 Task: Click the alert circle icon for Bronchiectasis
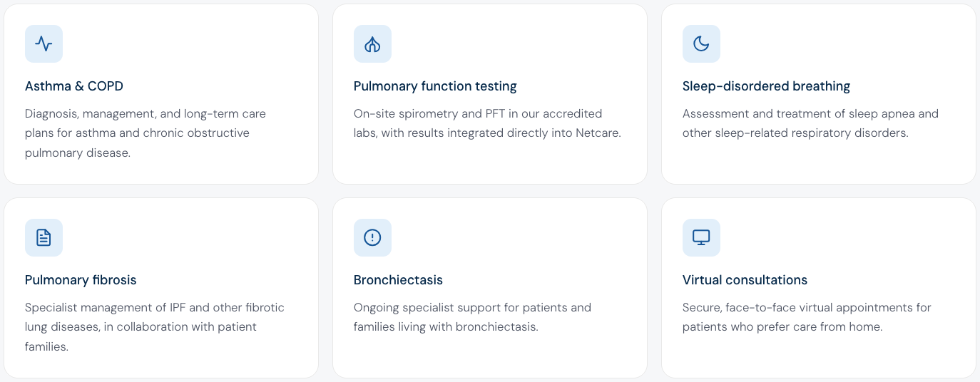point(372,237)
